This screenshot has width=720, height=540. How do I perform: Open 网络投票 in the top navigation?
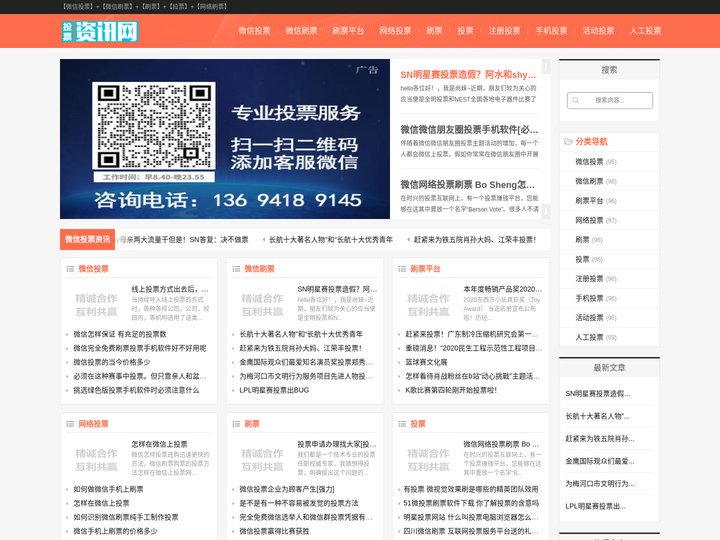coord(395,31)
